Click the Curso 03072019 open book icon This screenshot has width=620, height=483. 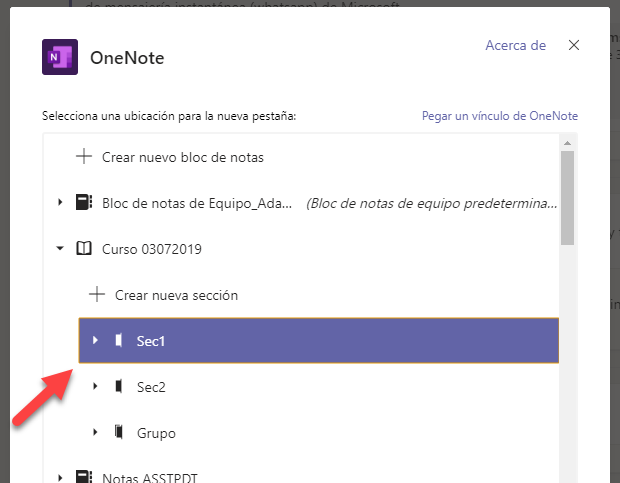[84, 249]
